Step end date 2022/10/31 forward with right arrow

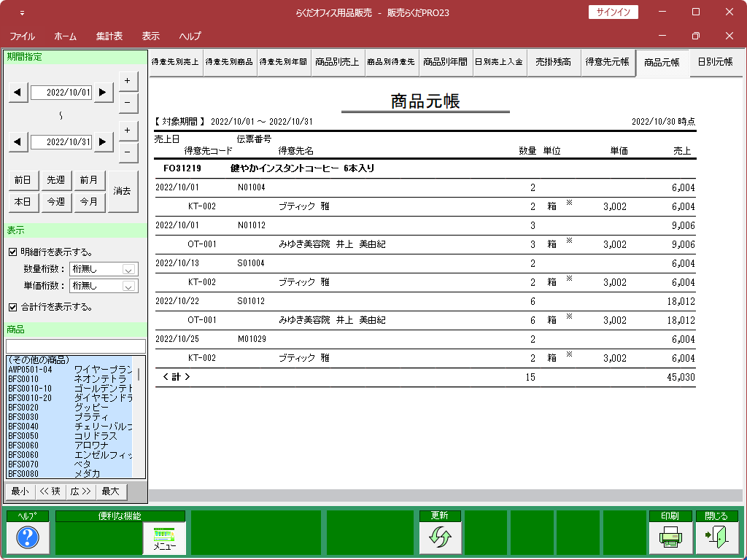click(104, 142)
